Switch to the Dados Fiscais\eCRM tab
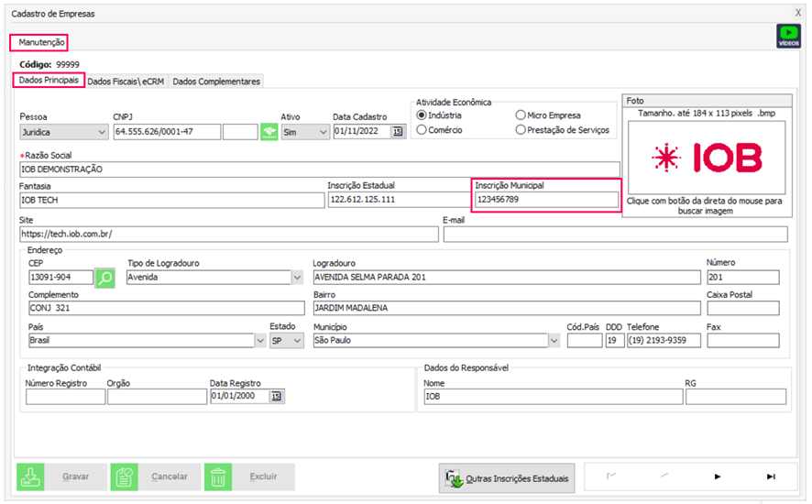Image resolution: width=812 pixels, height=504 pixels. click(x=126, y=81)
